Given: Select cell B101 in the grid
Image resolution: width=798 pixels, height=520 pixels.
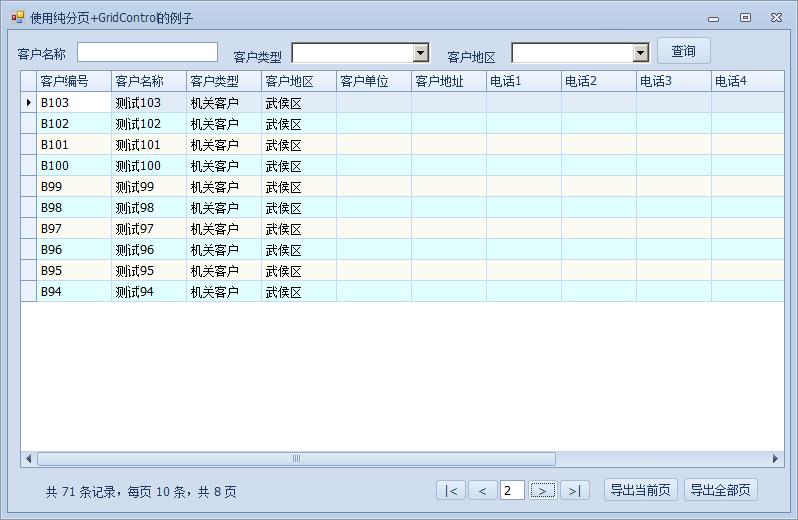Looking at the screenshot, I should [x=74, y=145].
